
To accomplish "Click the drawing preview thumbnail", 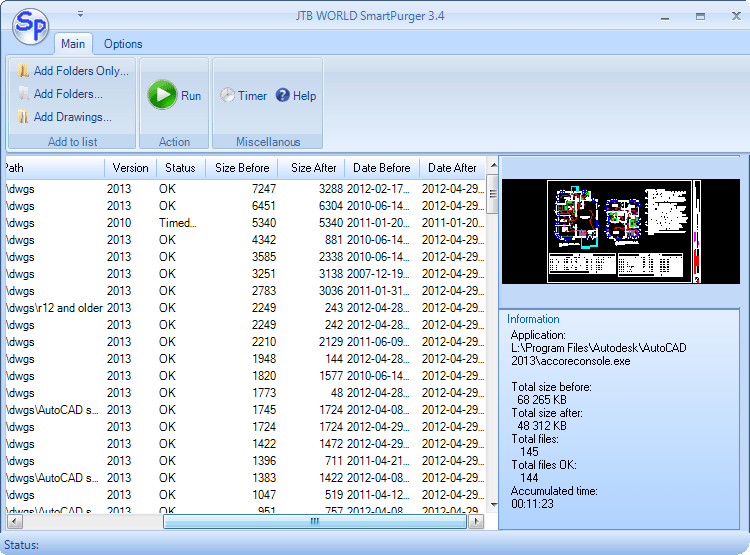I will coord(620,232).
